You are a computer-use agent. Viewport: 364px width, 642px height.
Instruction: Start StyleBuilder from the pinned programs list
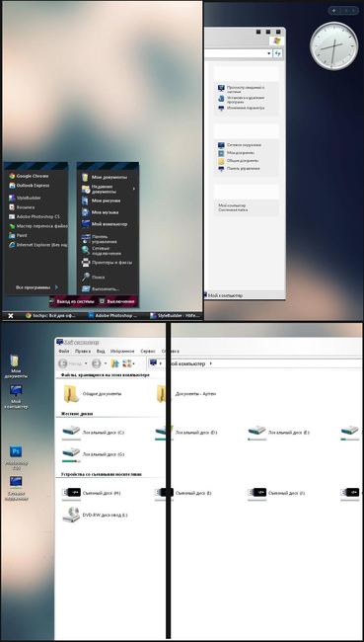[25, 198]
